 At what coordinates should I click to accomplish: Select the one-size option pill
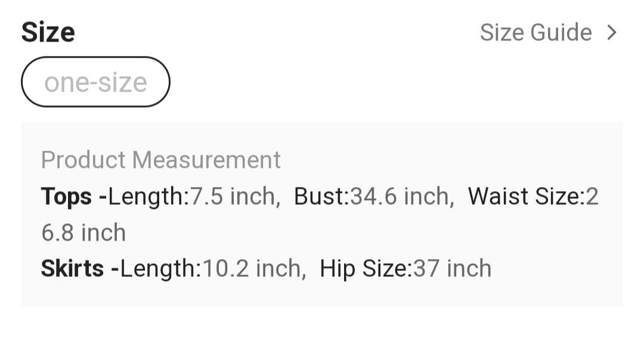point(95,82)
